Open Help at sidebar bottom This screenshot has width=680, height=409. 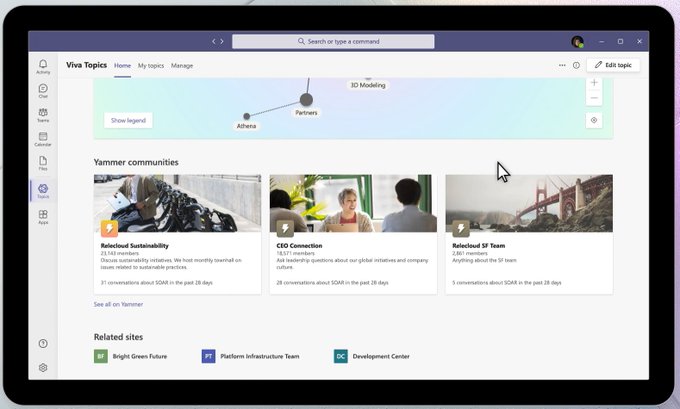[43, 344]
